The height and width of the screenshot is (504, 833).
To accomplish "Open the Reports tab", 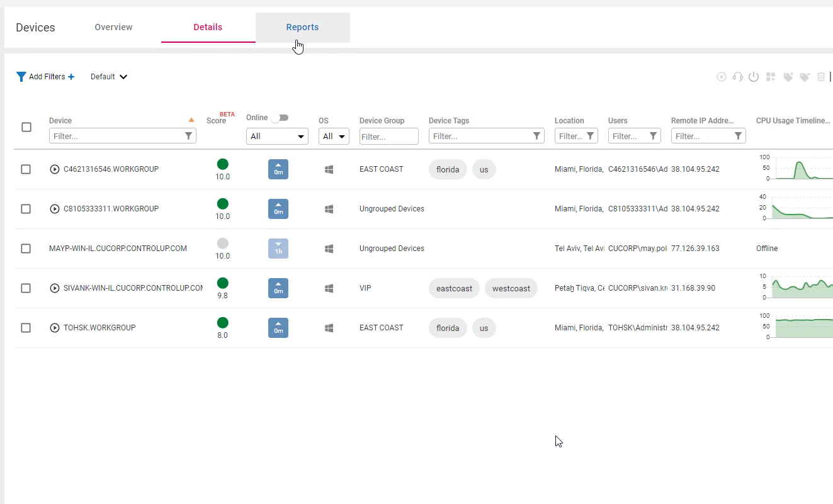I will pos(302,27).
